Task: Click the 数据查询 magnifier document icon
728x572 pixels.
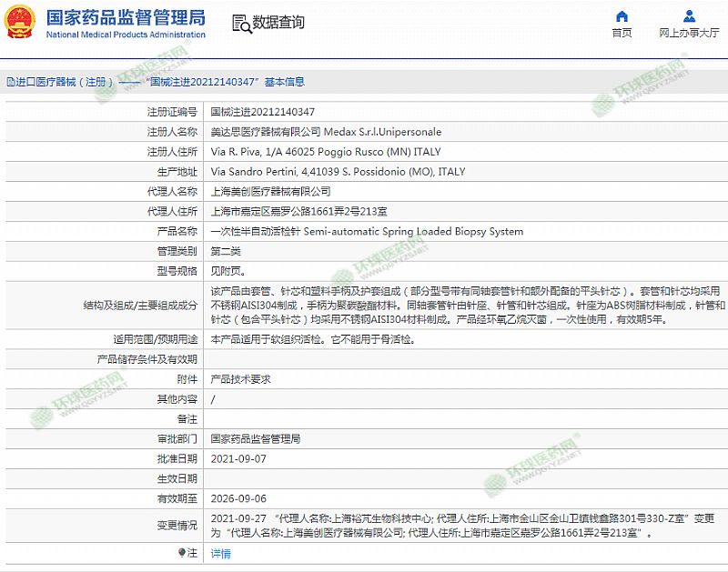Action: coord(239,23)
